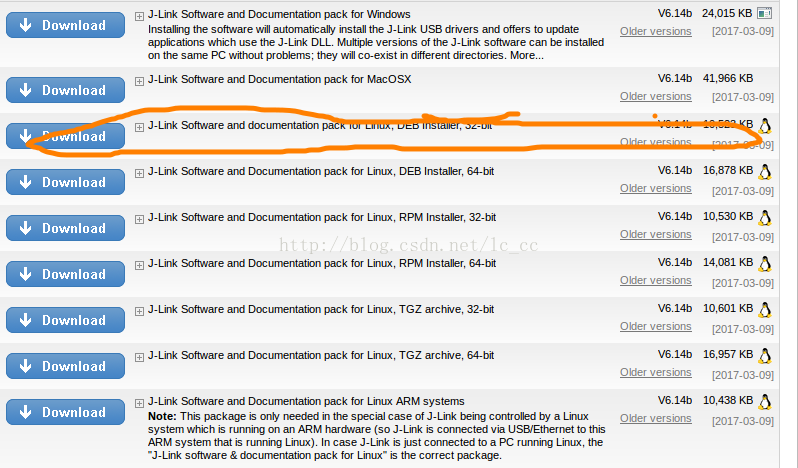The height and width of the screenshot is (468, 798).
Task: Expand details for Linux RPM 32-bit
Action: point(139,219)
